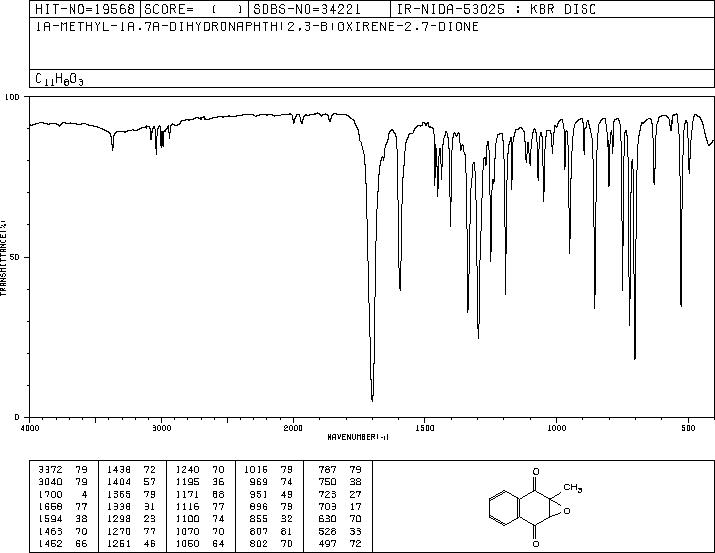Select the 896 peak entry in table
This screenshot has height=553, width=715.
coord(272,506)
